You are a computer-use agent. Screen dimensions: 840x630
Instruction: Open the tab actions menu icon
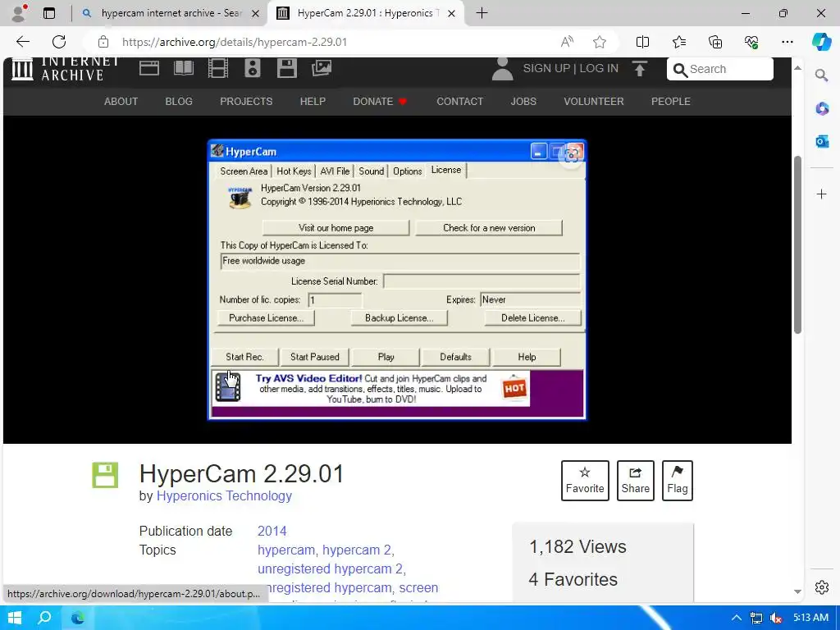click(48, 13)
